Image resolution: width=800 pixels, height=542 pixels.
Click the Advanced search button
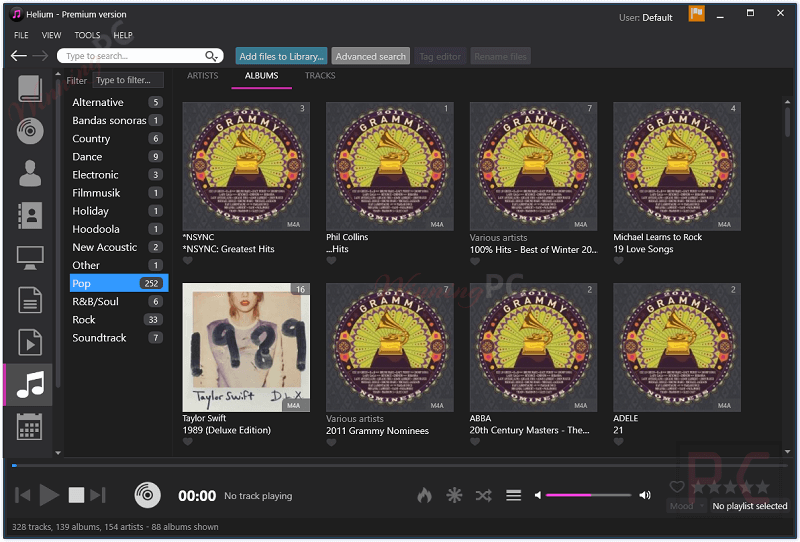pyautogui.click(x=370, y=56)
